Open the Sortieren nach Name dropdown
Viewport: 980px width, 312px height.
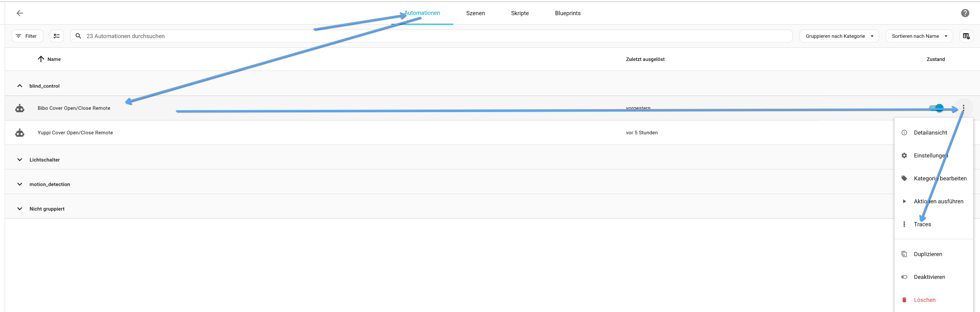coord(919,36)
